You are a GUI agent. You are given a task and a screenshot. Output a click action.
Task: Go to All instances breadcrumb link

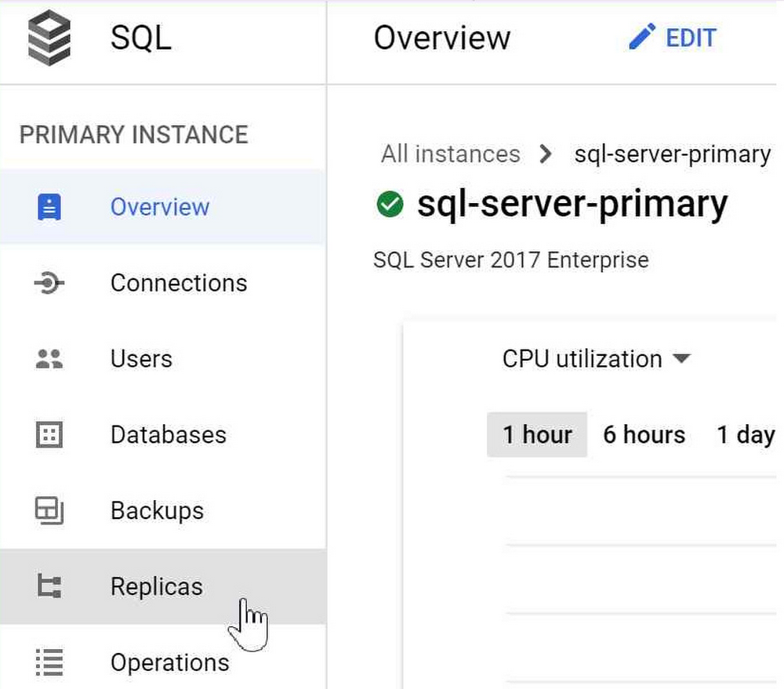(451, 154)
